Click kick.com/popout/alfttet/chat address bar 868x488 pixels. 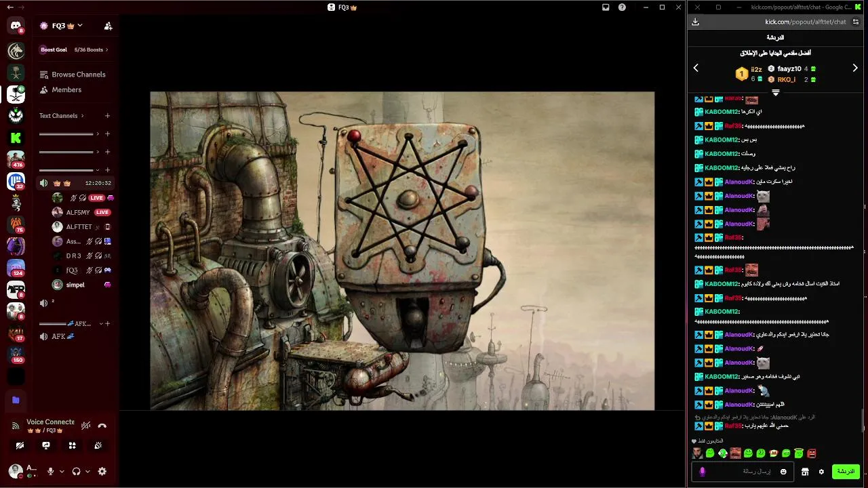pyautogui.click(x=805, y=22)
